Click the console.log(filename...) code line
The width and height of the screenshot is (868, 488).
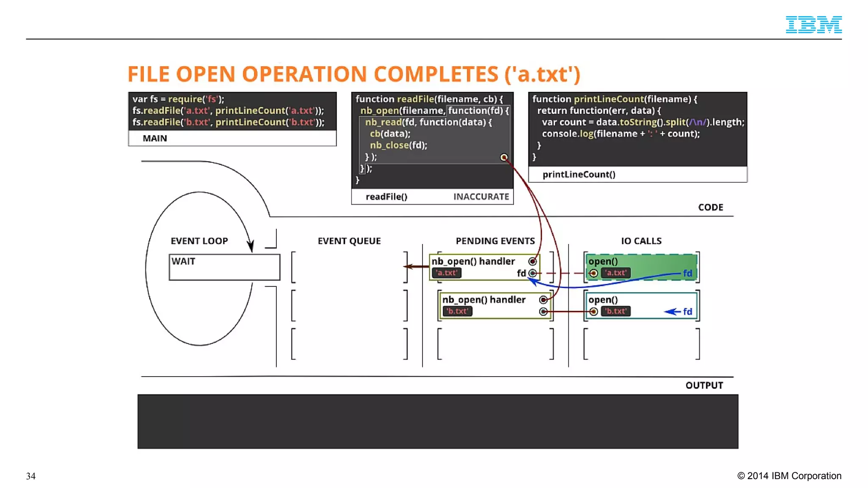tap(621, 133)
